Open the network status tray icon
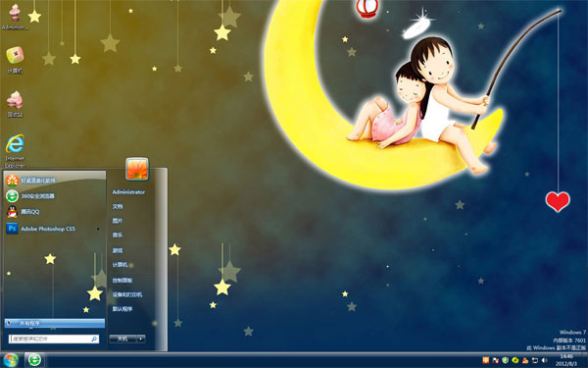 click(x=535, y=360)
